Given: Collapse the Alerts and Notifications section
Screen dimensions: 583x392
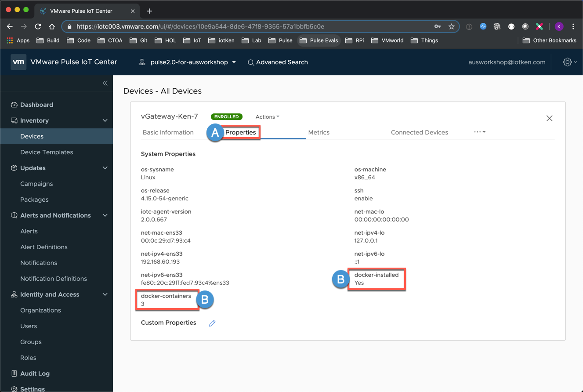Looking at the screenshot, I should pos(105,215).
